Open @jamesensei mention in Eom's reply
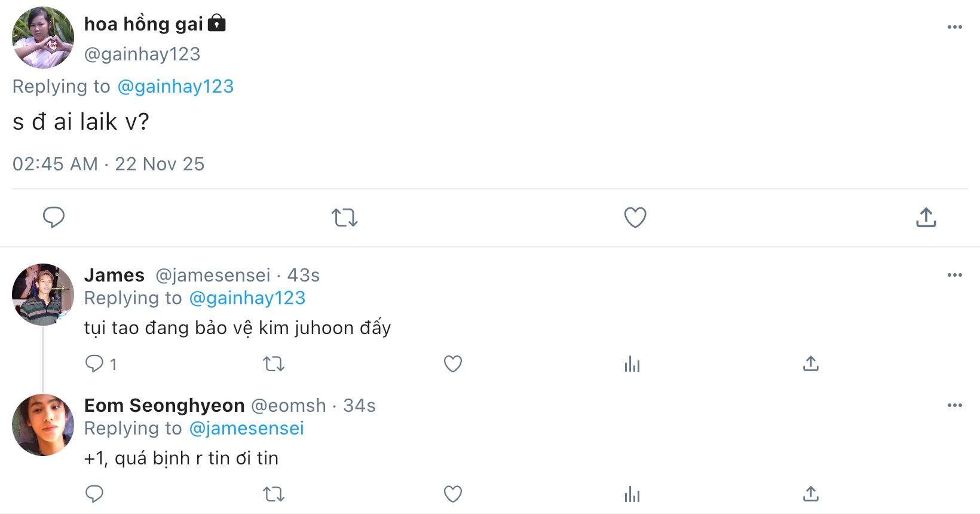The image size is (980, 514). (x=246, y=429)
